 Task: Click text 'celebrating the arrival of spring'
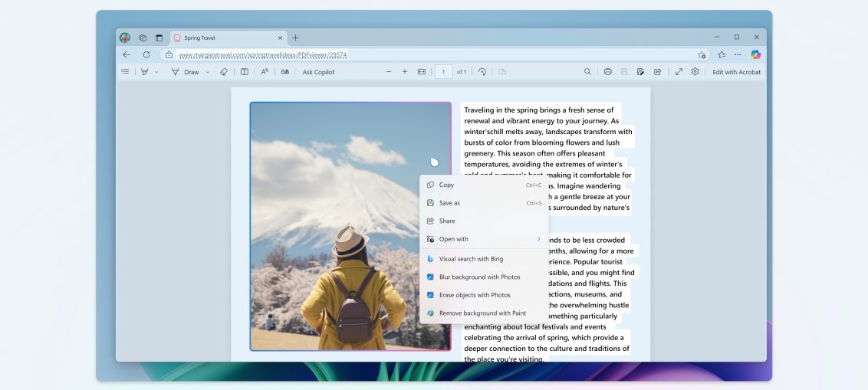pos(518,337)
